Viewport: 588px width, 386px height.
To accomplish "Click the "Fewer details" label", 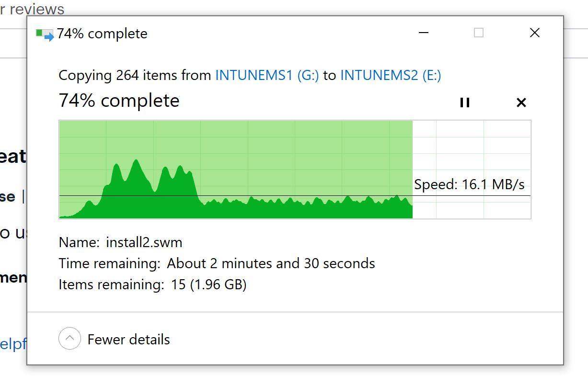I will [128, 340].
